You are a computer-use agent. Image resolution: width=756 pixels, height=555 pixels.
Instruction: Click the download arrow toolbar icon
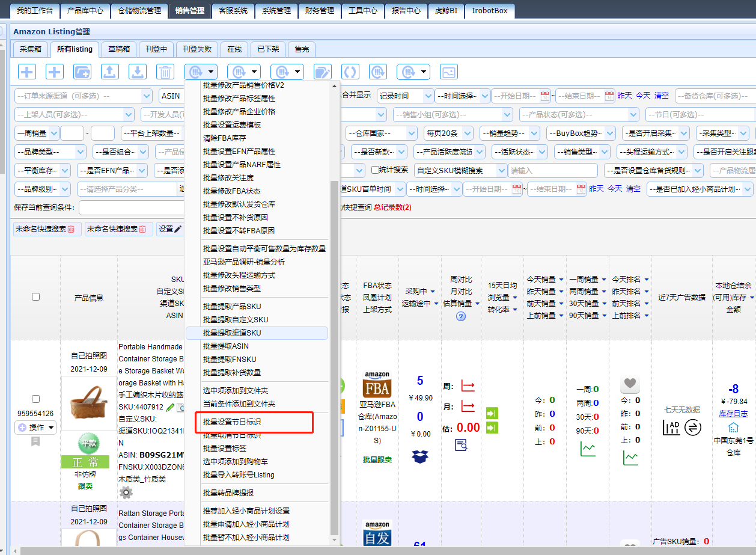coord(138,72)
